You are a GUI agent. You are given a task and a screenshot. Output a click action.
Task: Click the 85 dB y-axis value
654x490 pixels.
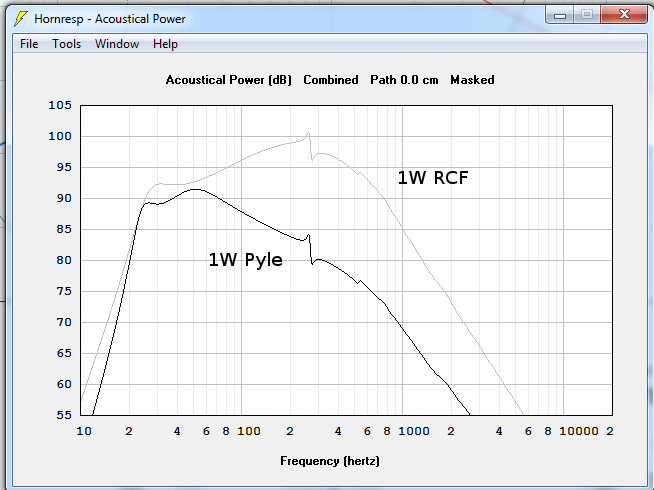[64, 229]
